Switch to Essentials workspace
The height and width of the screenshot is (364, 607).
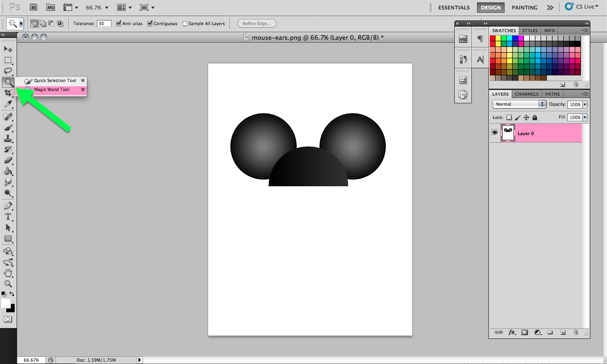[454, 8]
